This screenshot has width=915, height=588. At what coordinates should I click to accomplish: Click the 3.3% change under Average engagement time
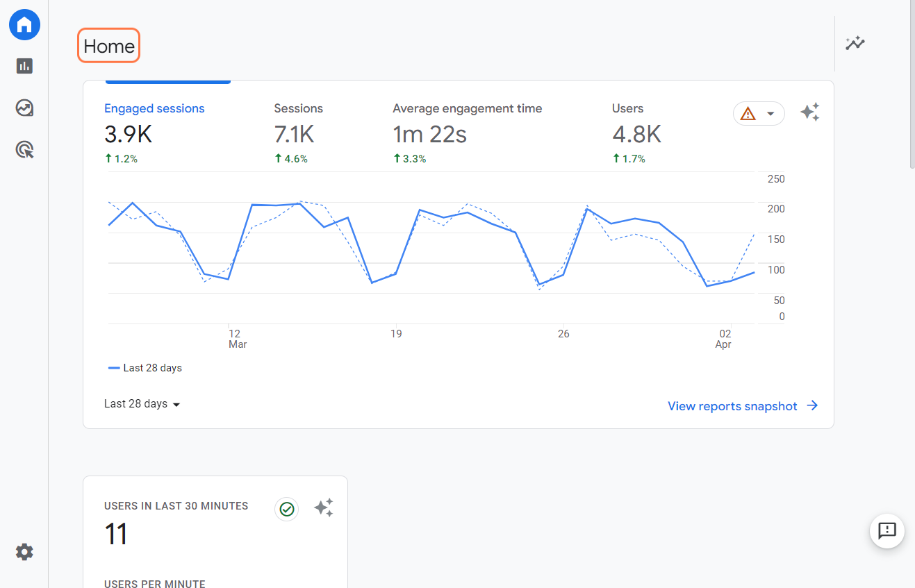pyautogui.click(x=410, y=159)
